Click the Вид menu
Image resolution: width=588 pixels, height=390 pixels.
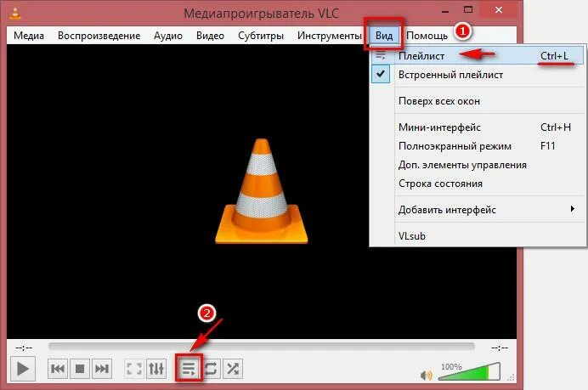tap(384, 36)
